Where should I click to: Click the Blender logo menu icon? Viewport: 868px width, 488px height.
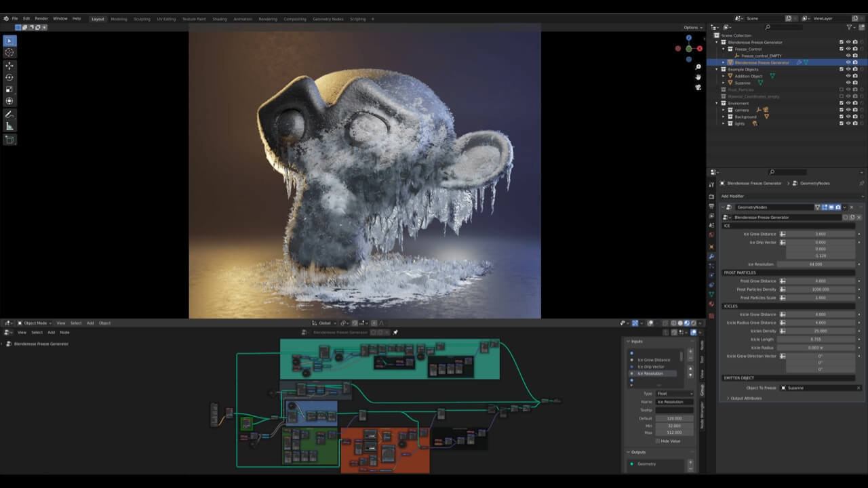[5, 18]
